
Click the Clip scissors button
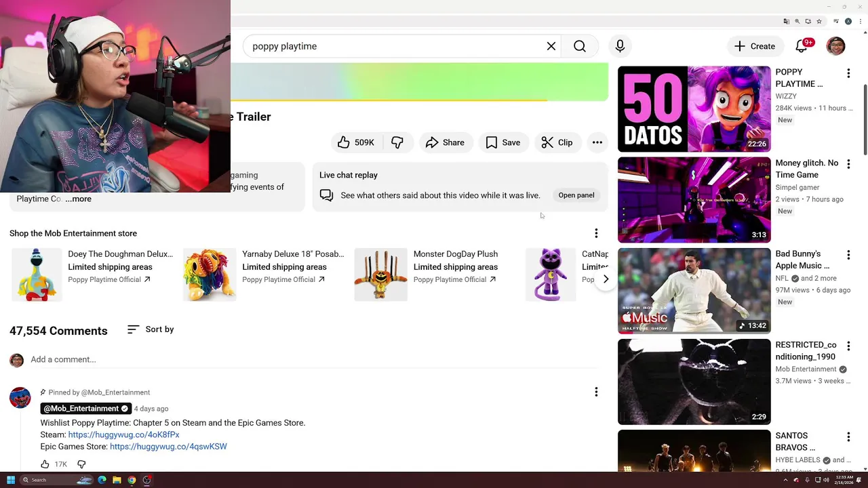(x=557, y=142)
